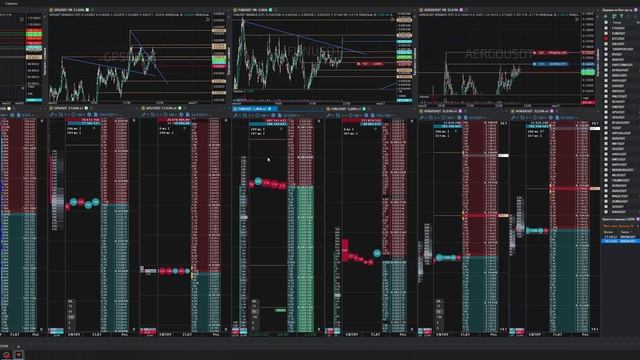Jump to latest bar arrow on AERGOUSDT chart
The height and width of the screenshot is (360, 640).
[577, 19]
